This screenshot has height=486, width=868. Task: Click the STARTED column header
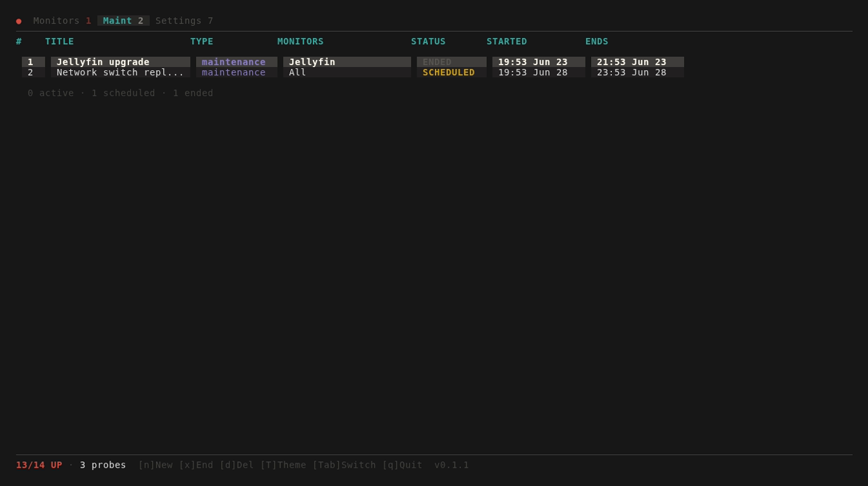(506, 41)
